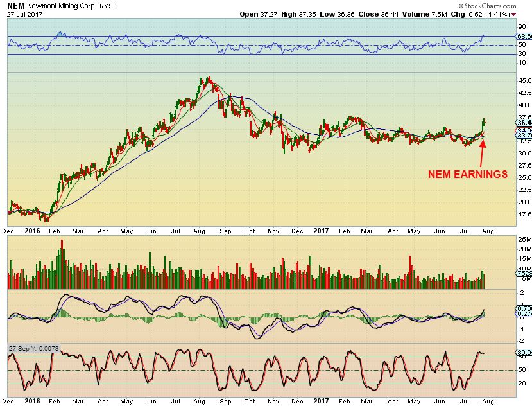Click the 27 Sep Y:-0.0073 readout
Screen dimensions: 532x406
[33, 349]
